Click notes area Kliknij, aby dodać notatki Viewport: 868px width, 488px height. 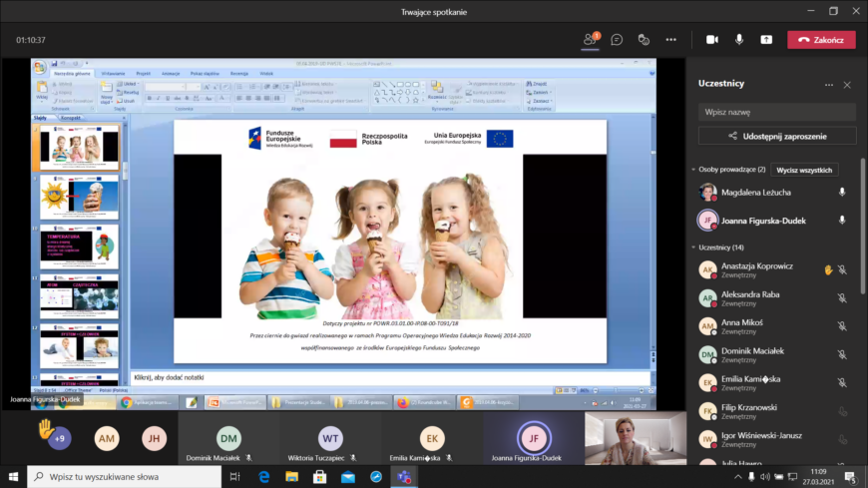390,377
